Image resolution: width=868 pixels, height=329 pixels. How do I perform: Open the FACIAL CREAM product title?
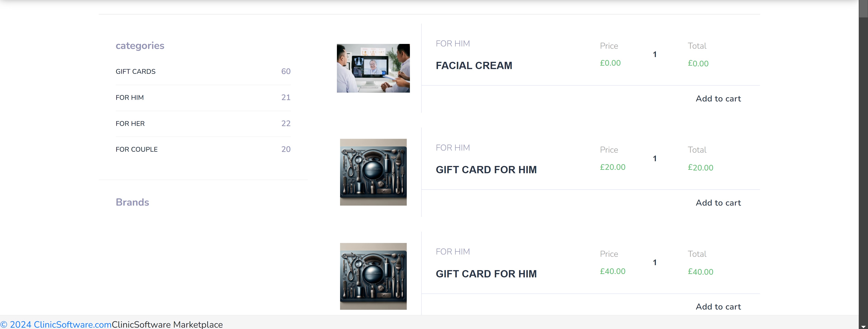coord(474,65)
